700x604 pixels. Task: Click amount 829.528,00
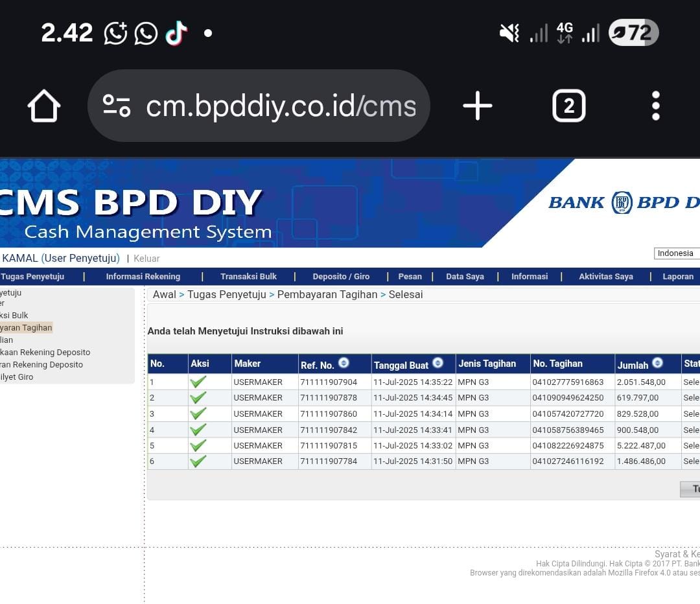pos(638,414)
